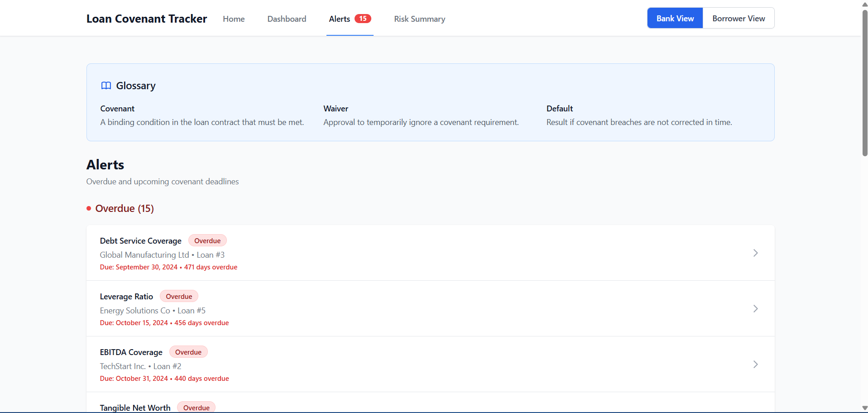Open the Leverage Ratio alert
Viewport: 868px width, 413px height.
pos(431,309)
